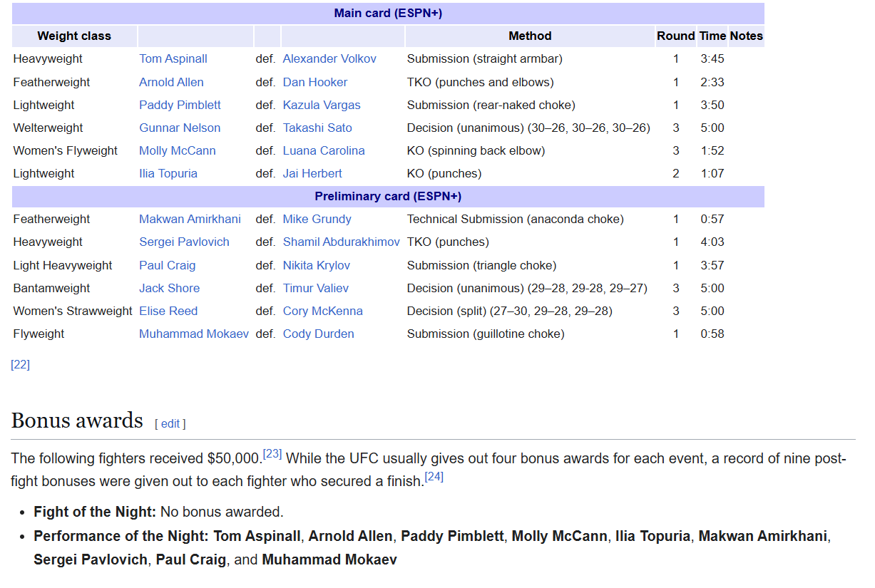Select 'Submission (guillotine choke)' cell
The width and height of the screenshot is (875, 588).
[486, 334]
